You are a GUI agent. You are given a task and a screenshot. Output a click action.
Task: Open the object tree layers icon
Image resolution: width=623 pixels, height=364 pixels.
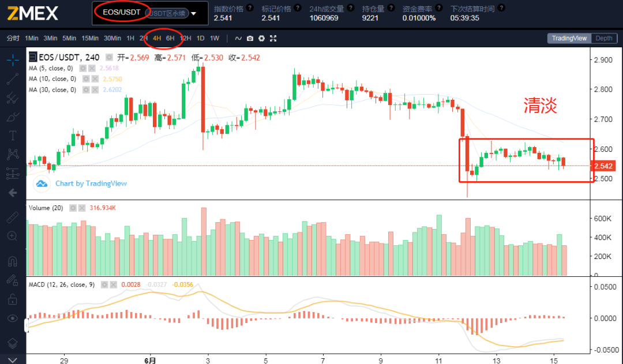[x=12, y=343]
